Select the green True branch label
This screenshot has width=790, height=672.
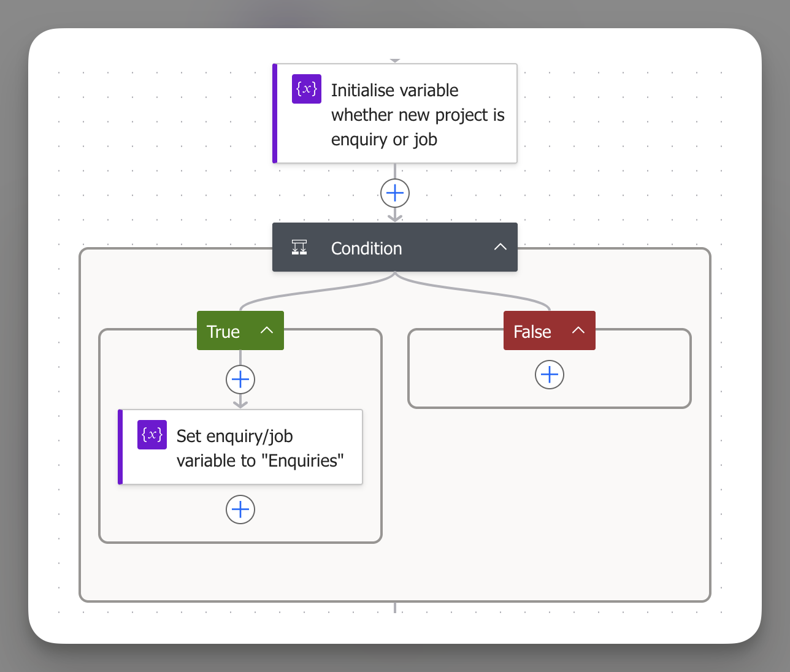pos(223,332)
